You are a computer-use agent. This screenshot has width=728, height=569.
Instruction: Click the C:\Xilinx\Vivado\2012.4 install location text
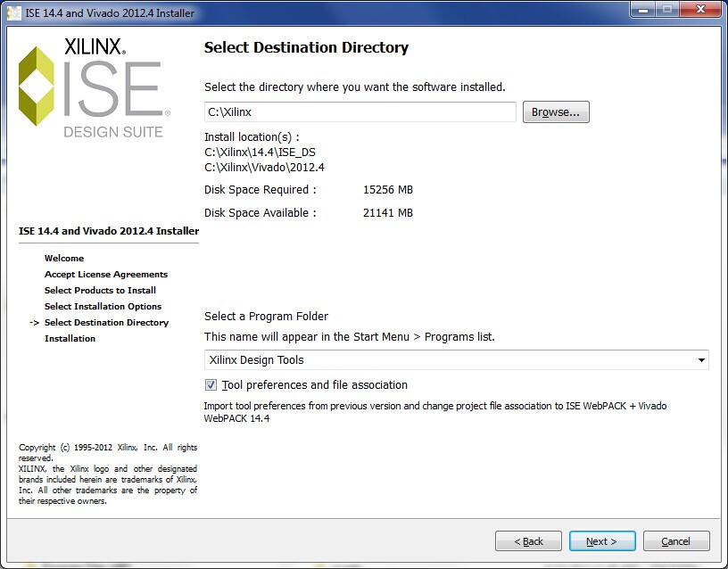(x=264, y=167)
